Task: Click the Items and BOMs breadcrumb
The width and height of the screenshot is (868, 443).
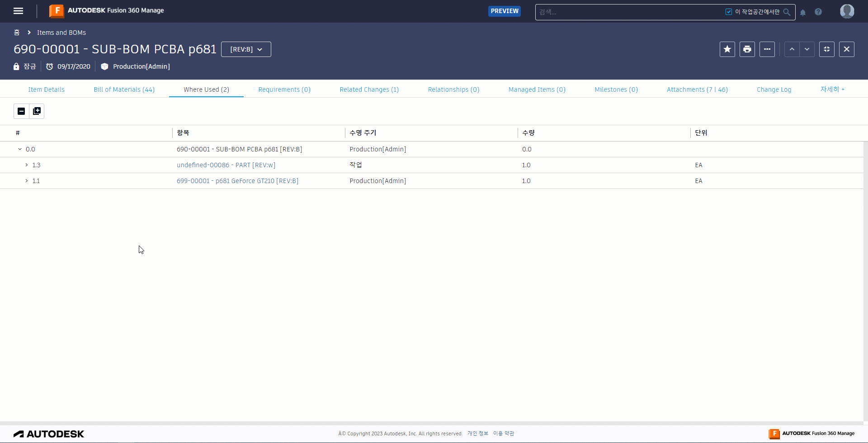Action: 61,33
